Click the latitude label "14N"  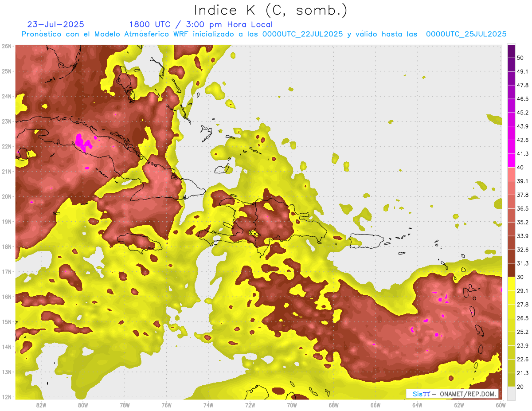pos(7,347)
